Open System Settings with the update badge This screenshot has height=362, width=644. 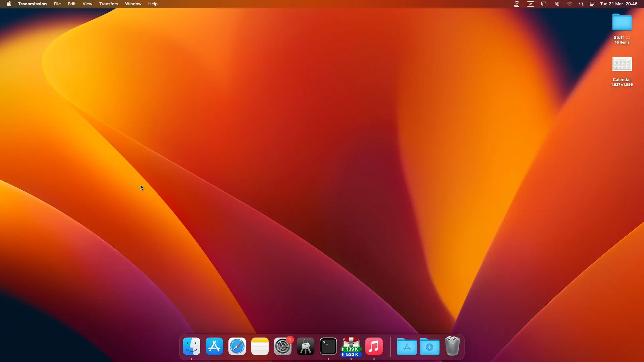point(283,347)
